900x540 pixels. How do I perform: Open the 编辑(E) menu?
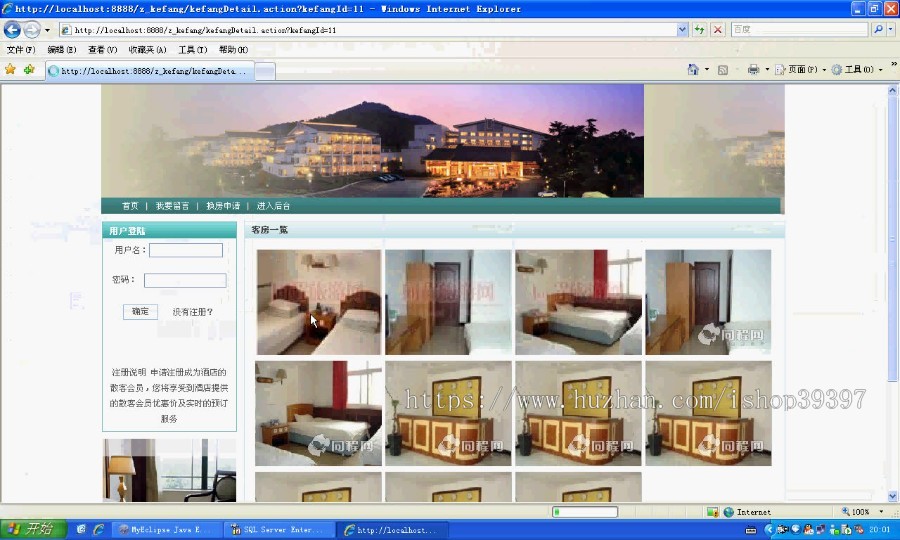pyautogui.click(x=61, y=50)
